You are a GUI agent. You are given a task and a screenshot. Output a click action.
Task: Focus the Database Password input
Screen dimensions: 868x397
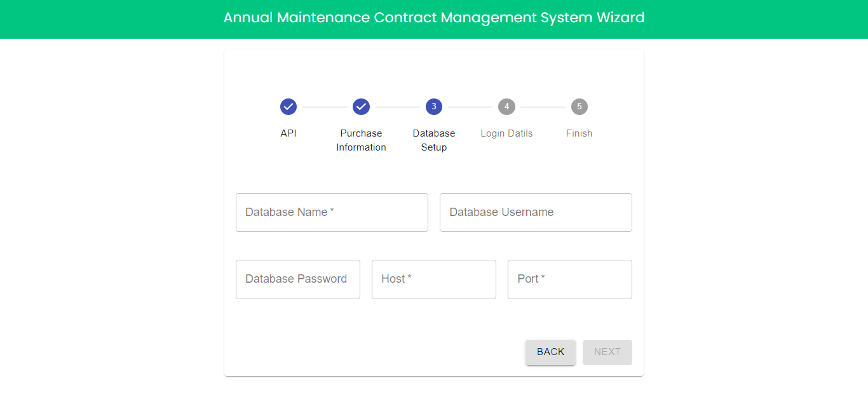(297, 279)
